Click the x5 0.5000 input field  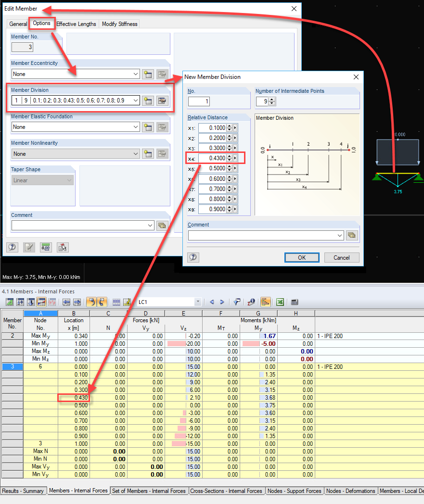tap(213, 168)
